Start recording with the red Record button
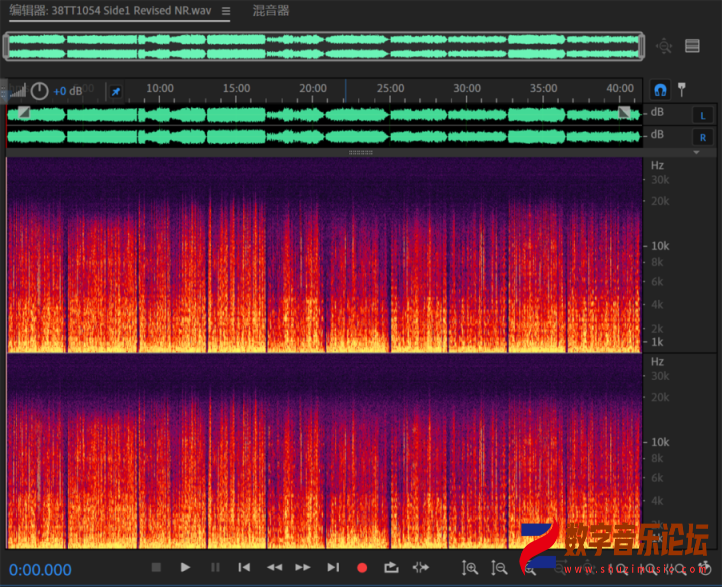The height and width of the screenshot is (587, 722). coord(362,568)
